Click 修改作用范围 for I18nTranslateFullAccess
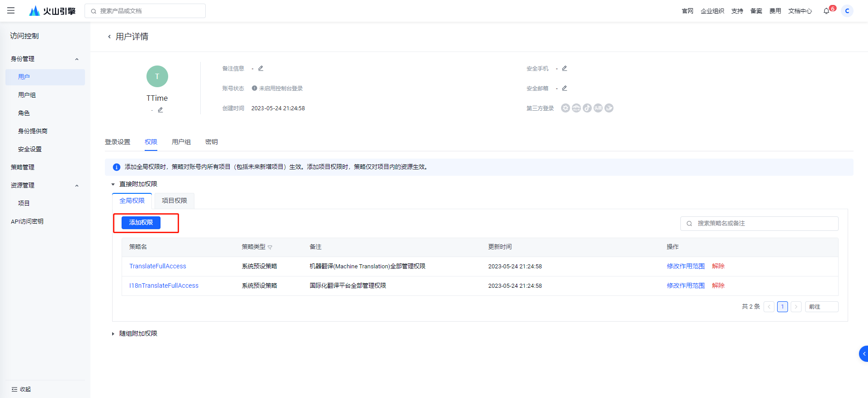This screenshot has height=398, width=868. tap(686, 286)
